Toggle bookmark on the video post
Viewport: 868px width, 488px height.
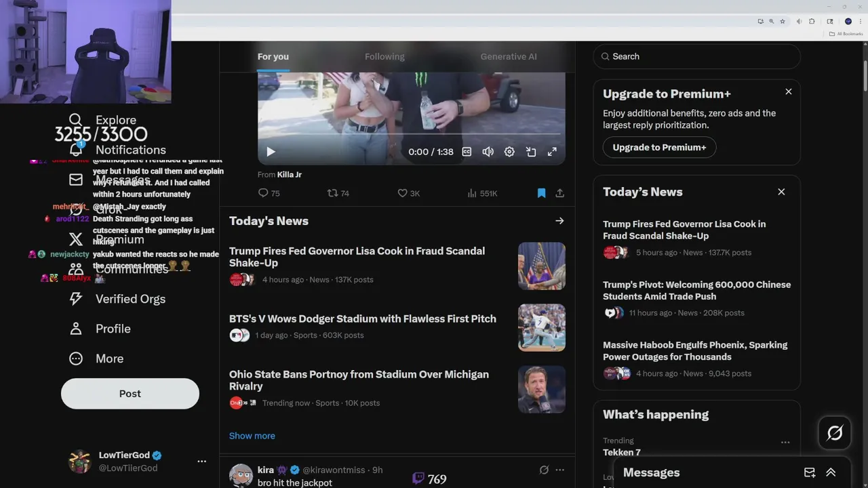(541, 193)
